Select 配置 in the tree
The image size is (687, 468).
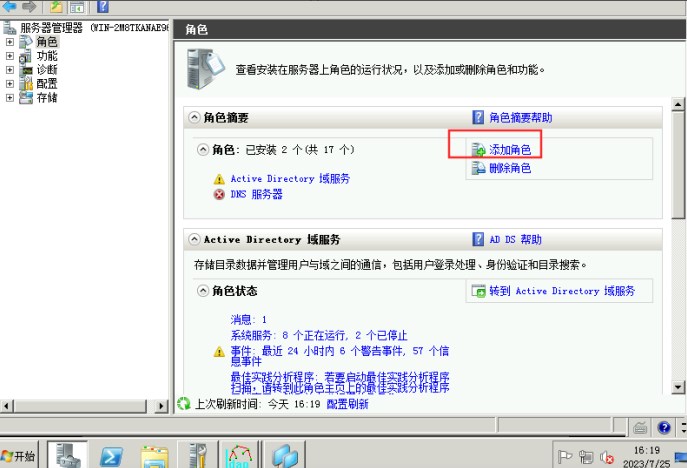coord(47,84)
